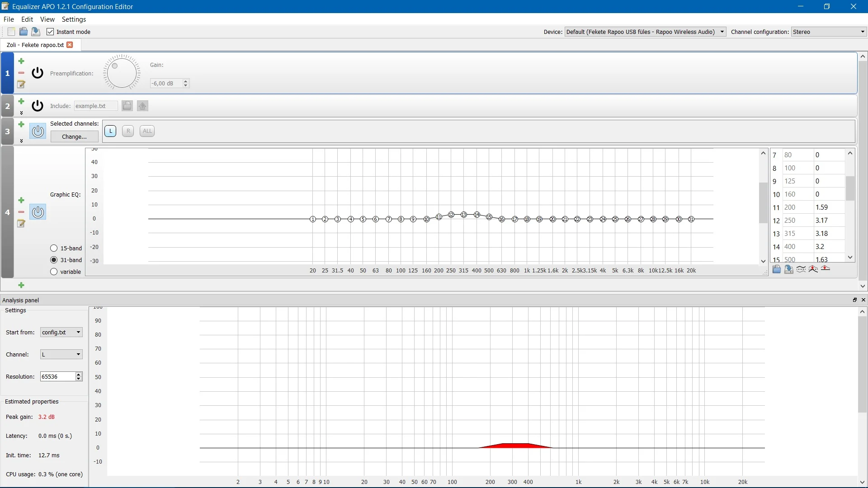
Task: Open Start from config.txt dropdown
Action: (x=61, y=332)
